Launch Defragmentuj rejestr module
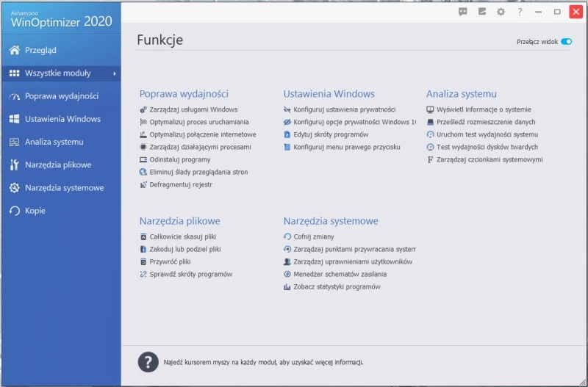 181,184
